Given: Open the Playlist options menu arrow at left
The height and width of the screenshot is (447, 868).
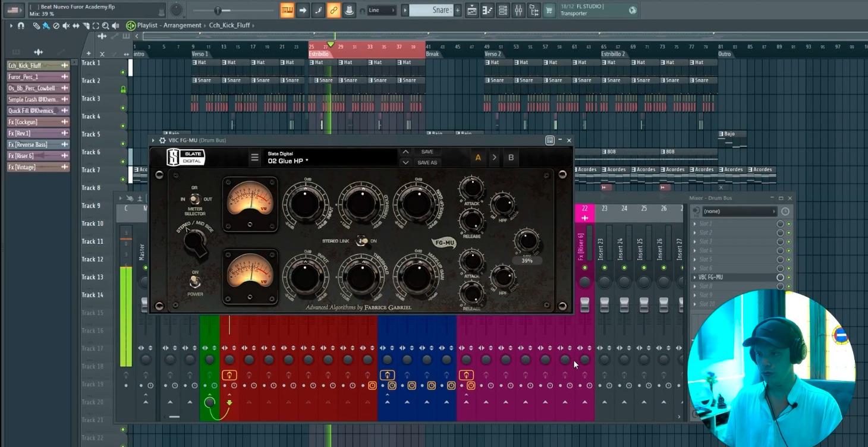Looking at the screenshot, I should (x=11, y=26).
